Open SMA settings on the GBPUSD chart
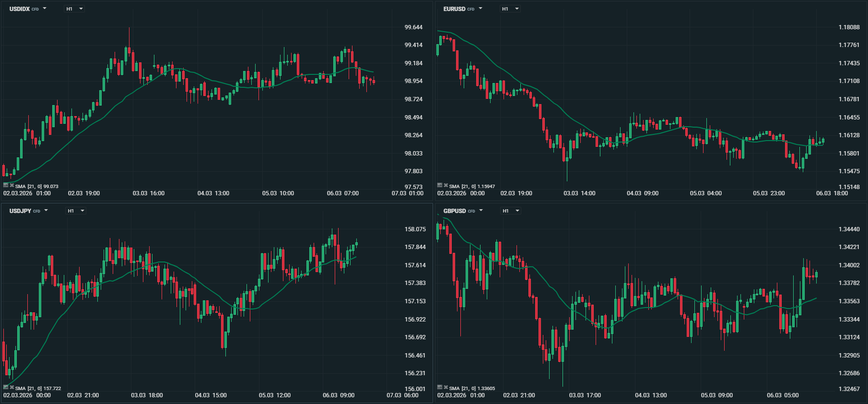The image size is (868, 404). [x=440, y=387]
